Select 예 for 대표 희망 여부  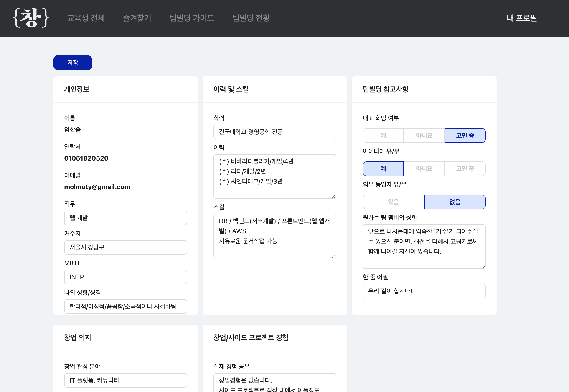click(x=383, y=135)
